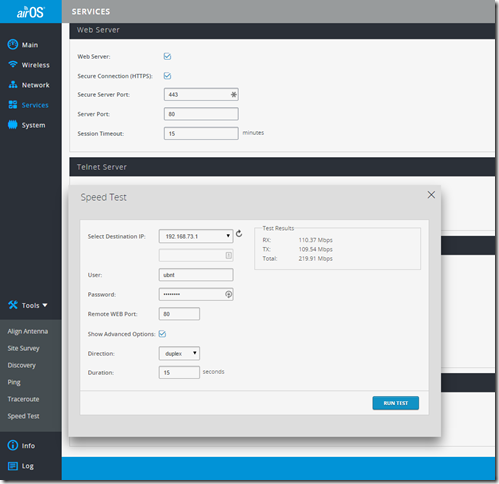
Task: Open the Network topology icon
Action: 13,85
